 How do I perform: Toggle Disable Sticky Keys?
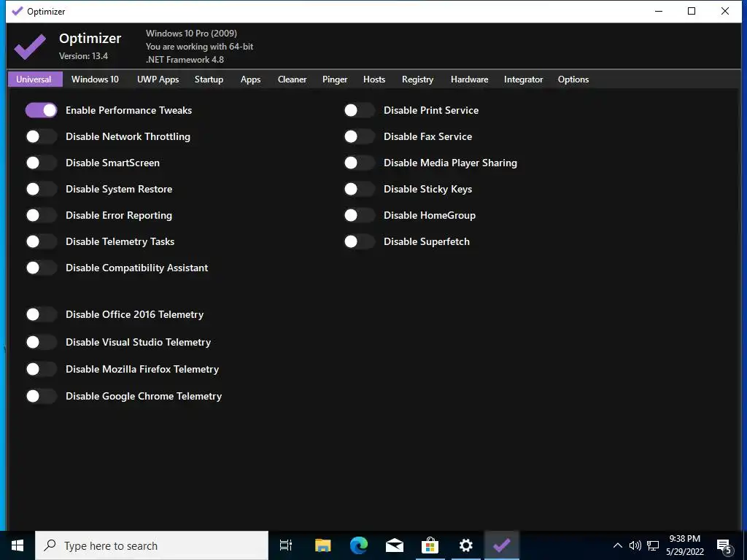point(359,189)
